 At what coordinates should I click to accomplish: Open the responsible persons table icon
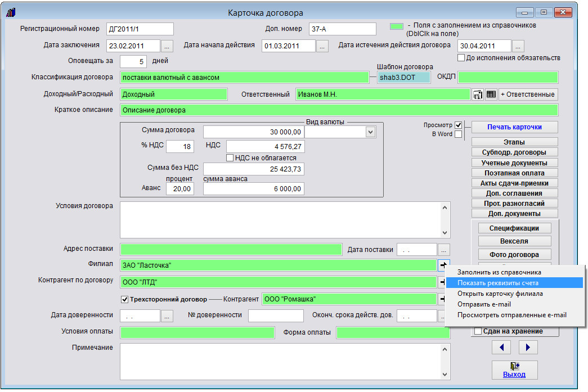tap(491, 94)
